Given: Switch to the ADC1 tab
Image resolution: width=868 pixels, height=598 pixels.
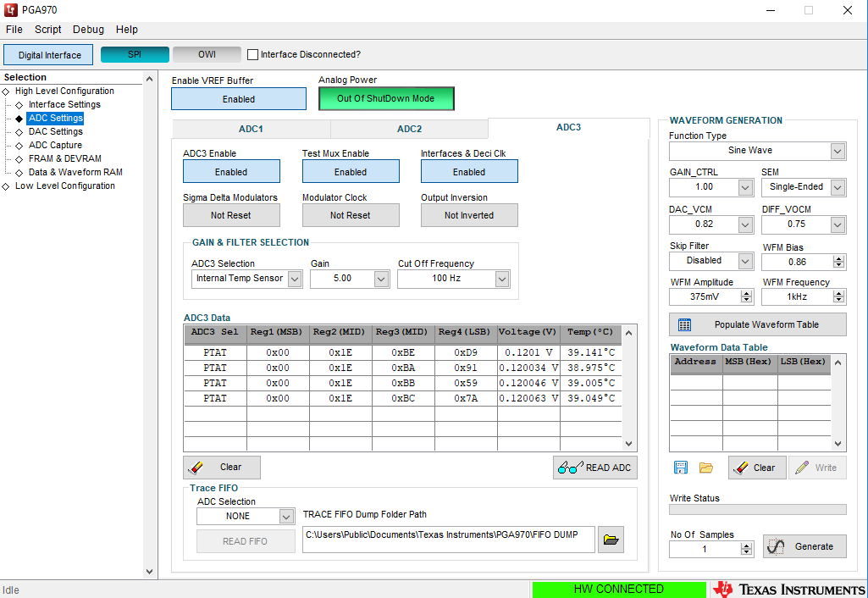Looking at the screenshot, I should tap(252, 129).
